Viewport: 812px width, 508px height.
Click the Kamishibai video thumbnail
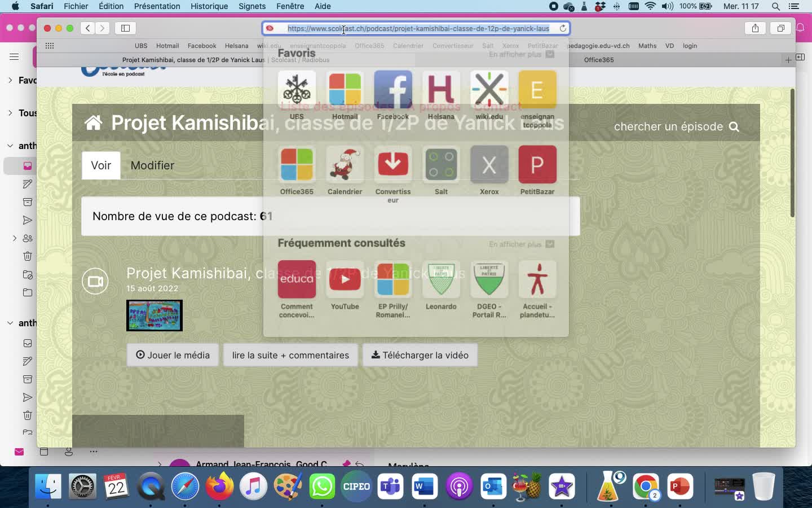[x=155, y=315]
